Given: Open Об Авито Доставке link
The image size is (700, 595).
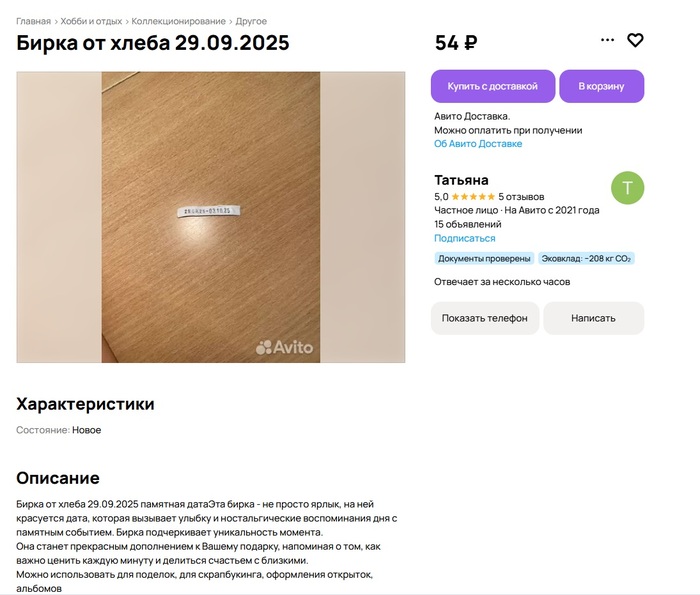Looking at the screenshot, I should coord(478,144).
